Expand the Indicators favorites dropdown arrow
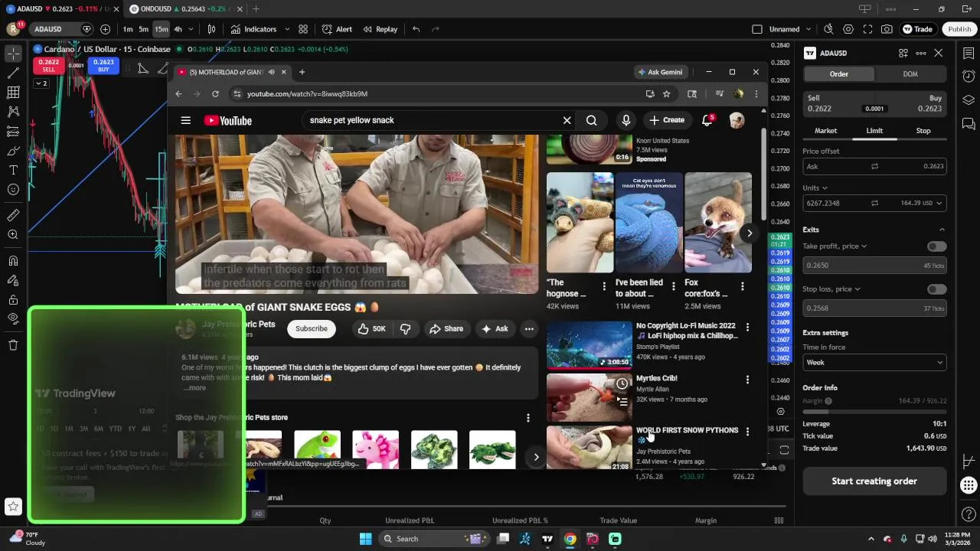The height and width of the screenshot is (551, 980). click(x=287, y=29)
